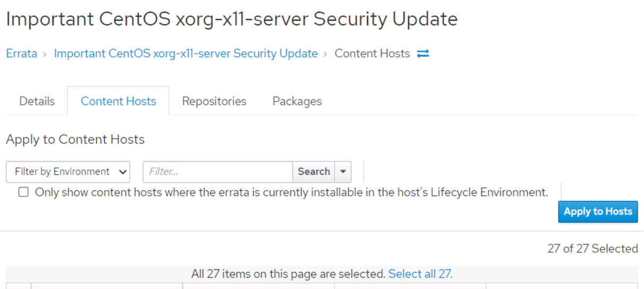Open the Repositories tab

214,101
